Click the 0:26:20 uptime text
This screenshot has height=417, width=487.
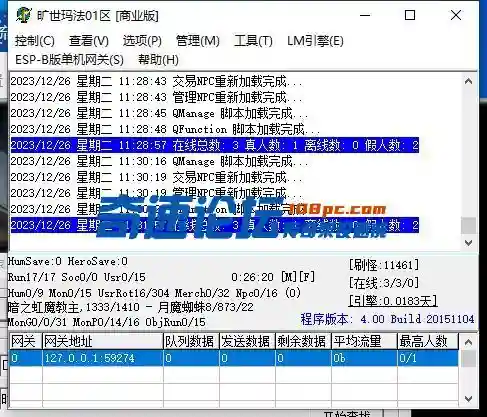(x=252, y=277)
